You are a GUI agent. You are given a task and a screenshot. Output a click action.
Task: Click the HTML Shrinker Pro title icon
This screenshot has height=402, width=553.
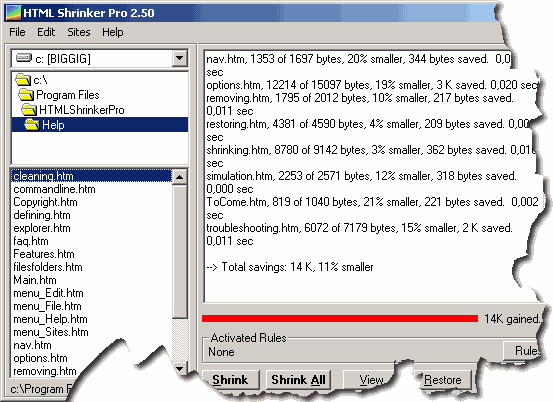click(13, 13)
